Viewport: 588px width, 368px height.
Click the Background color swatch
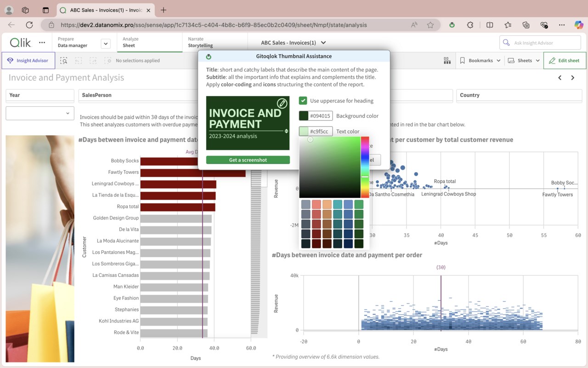coord(304,116)
